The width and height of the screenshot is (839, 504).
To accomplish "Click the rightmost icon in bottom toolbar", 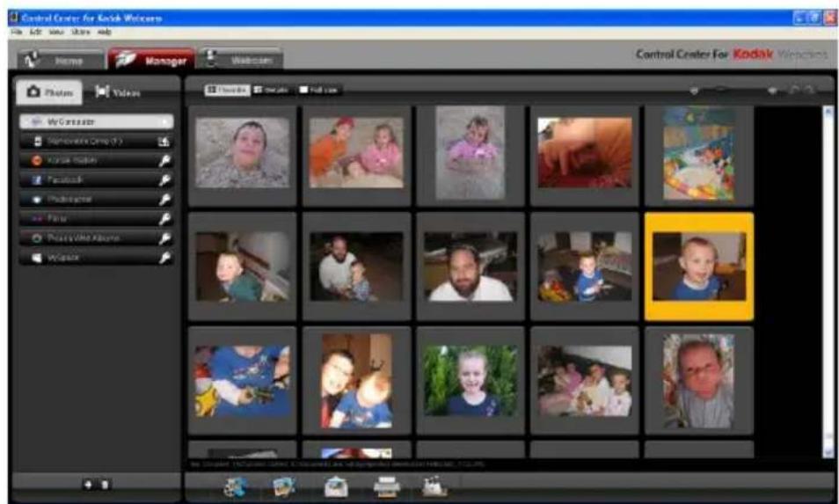I will 434,486.
